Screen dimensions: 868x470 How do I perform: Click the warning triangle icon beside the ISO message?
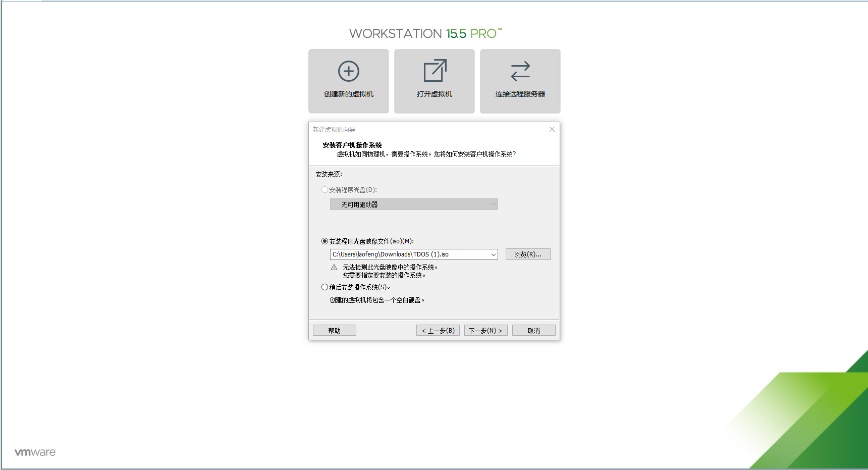point(334,268)
